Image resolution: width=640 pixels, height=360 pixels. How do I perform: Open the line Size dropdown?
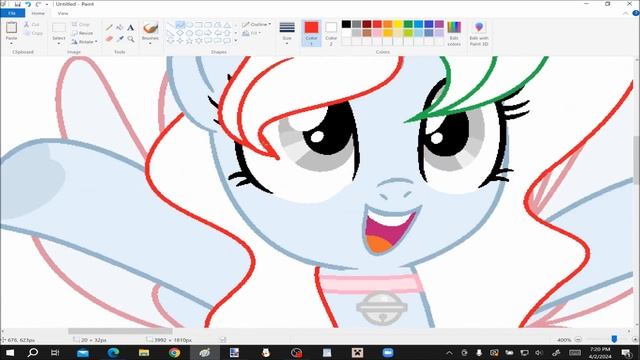pos(287,33)
